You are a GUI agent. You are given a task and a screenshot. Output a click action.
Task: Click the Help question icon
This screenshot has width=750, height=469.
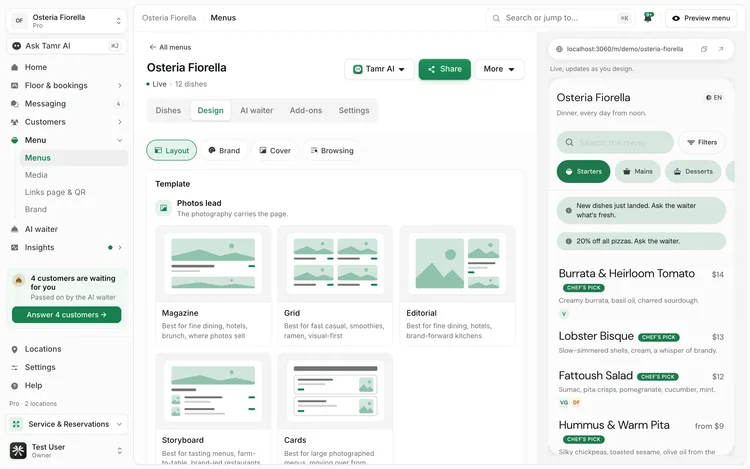(15, 386)
